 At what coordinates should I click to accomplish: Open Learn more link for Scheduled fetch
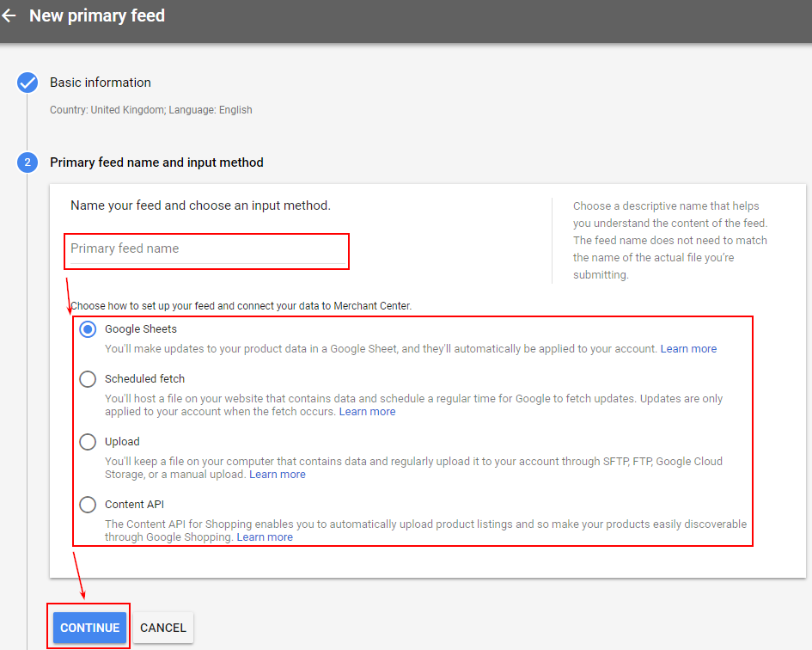(367, 412)
